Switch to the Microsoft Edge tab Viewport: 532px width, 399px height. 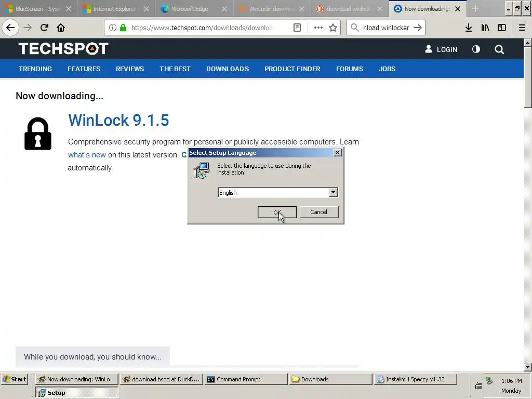(x=194, y=8)
